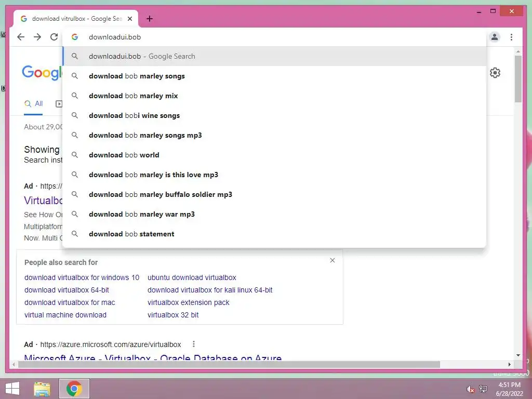Click the vertical scrollbar thumb
The width and height of the screenshot is (532, 399).
[518, 79]
